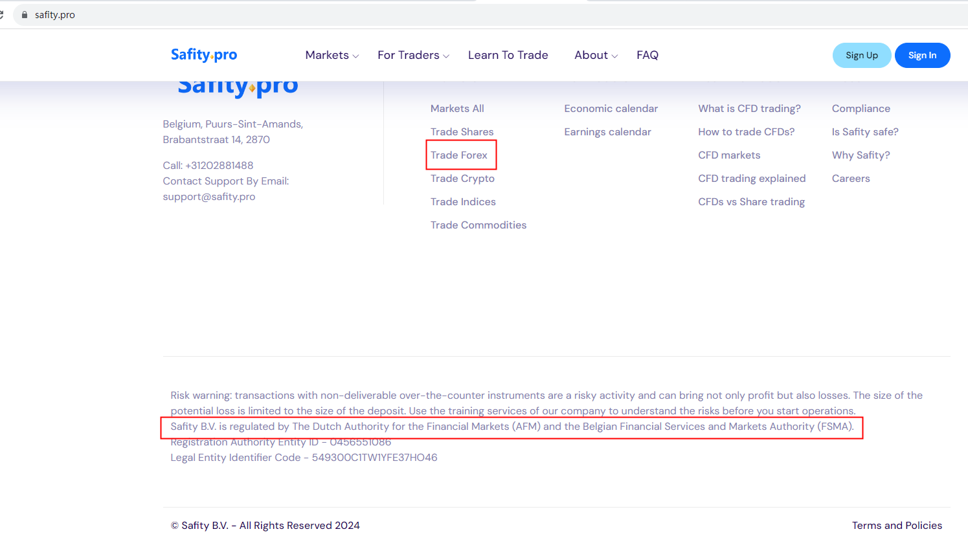Click the safity.pro URL in address bar

point(55,15)
